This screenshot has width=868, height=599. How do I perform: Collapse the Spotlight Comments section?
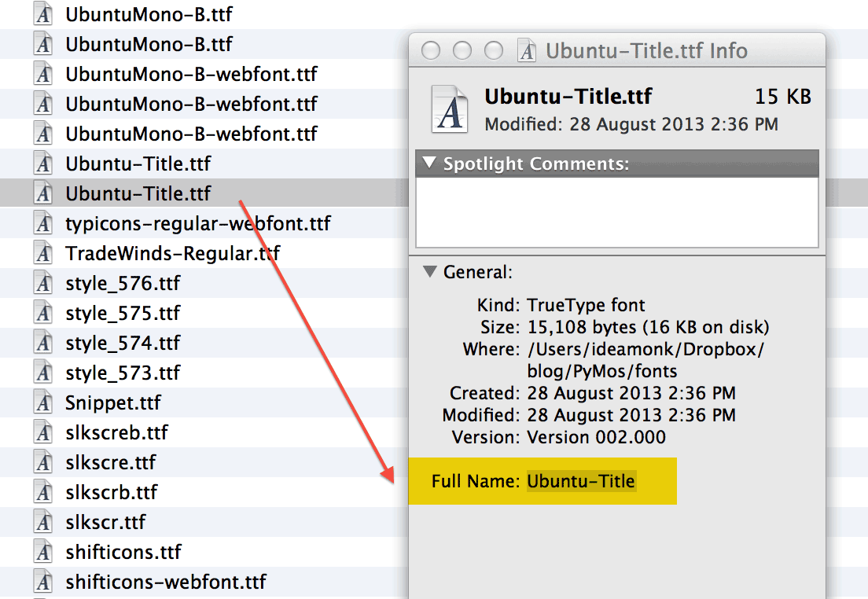(x=428, y=164)
